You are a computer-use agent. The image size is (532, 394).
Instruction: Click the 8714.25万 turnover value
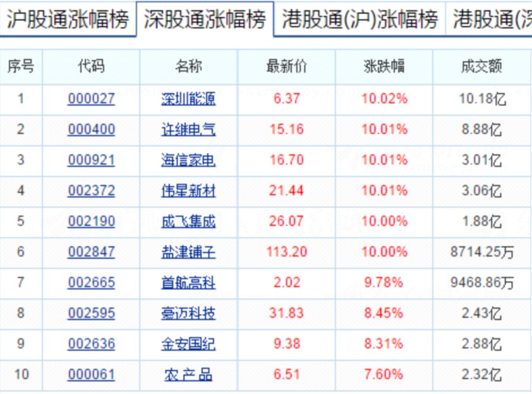(482, 252)
